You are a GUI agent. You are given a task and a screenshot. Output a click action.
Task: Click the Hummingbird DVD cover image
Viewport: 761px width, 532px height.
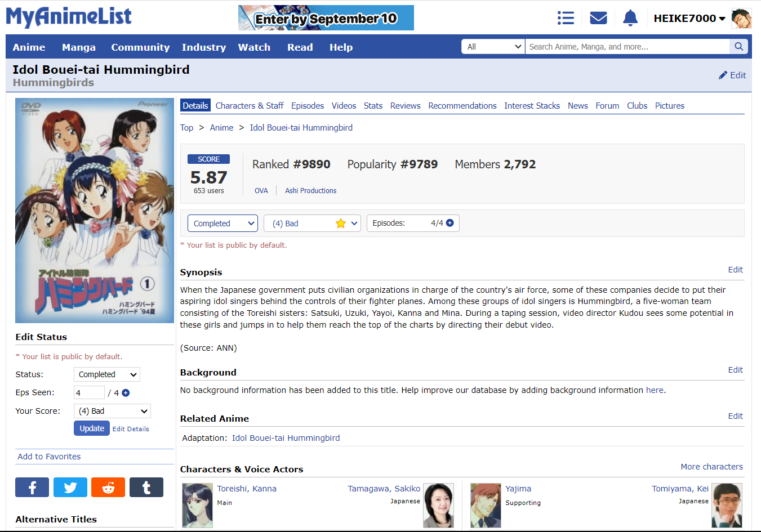95,211
